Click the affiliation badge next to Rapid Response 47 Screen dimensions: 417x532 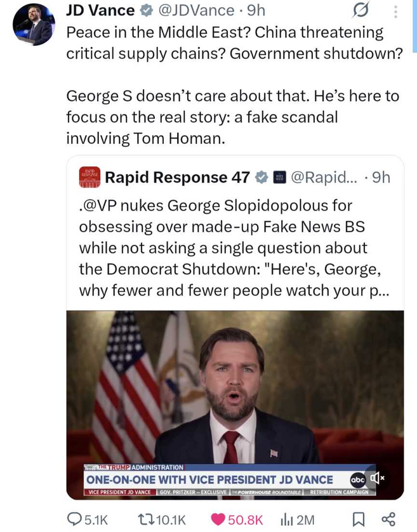click(x=279, y=178)
